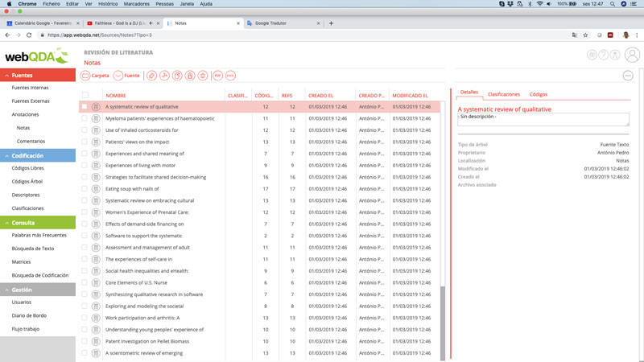Click Chrome bookmark star icon
Image resolution: width=644 pixels, height=362 pixels.
(586, 35)
